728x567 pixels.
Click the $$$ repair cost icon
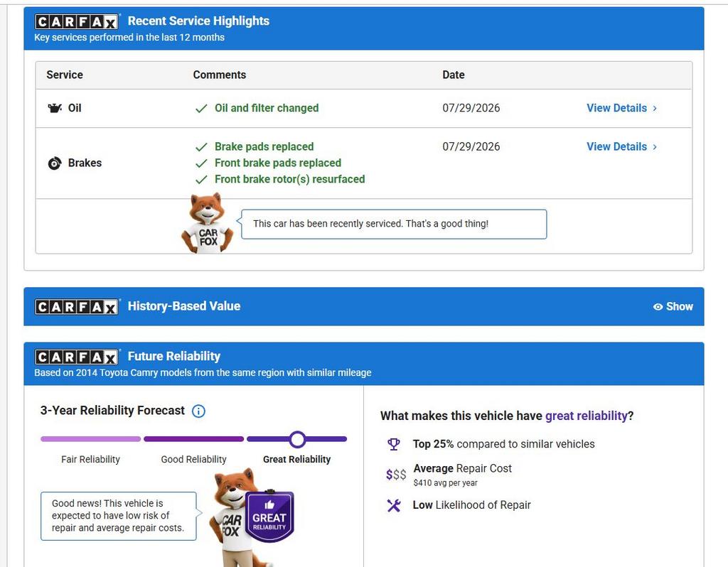point(396,475)
